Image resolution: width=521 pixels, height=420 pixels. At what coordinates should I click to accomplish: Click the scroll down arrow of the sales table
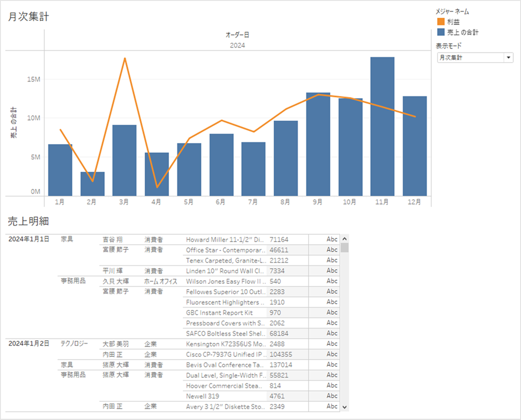click(x=345, y=407)
